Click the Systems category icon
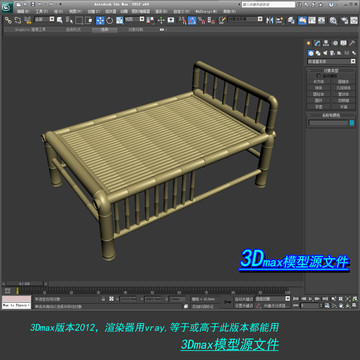The height and width of the screenshot is (360, 360). (354, 53)
